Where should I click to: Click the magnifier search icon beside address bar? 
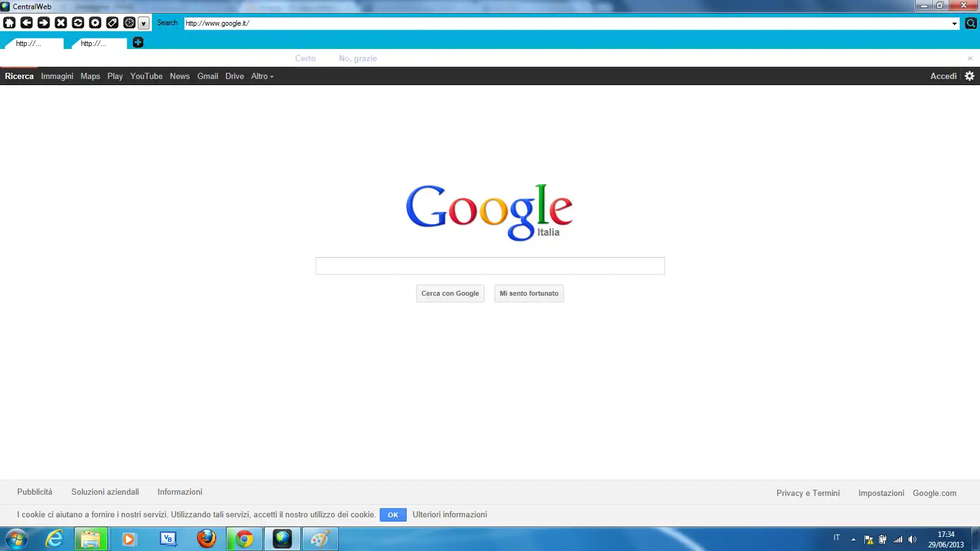coord(971,23)
